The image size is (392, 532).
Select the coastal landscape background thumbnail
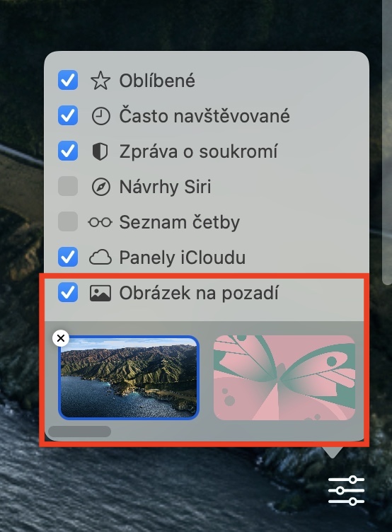pos(129,378)
